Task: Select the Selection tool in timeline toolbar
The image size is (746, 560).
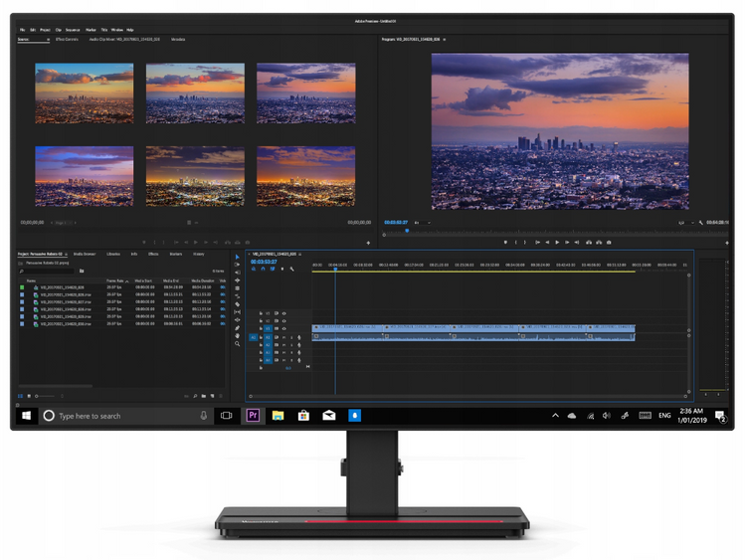Action: pyautogui.click(x=237, y=258)
